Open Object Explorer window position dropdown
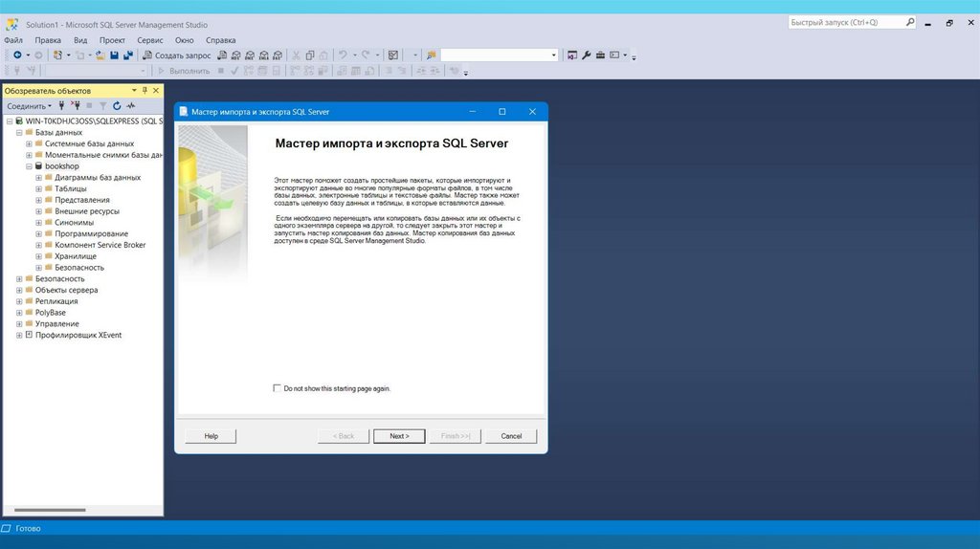The height and width of the screenshot is (549, 980). click(134, 91)
